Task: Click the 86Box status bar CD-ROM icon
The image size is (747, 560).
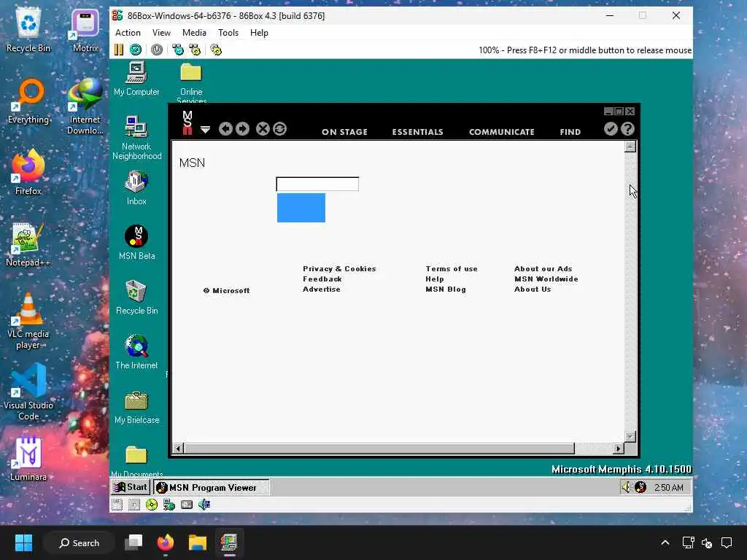Action: point(152,505)
